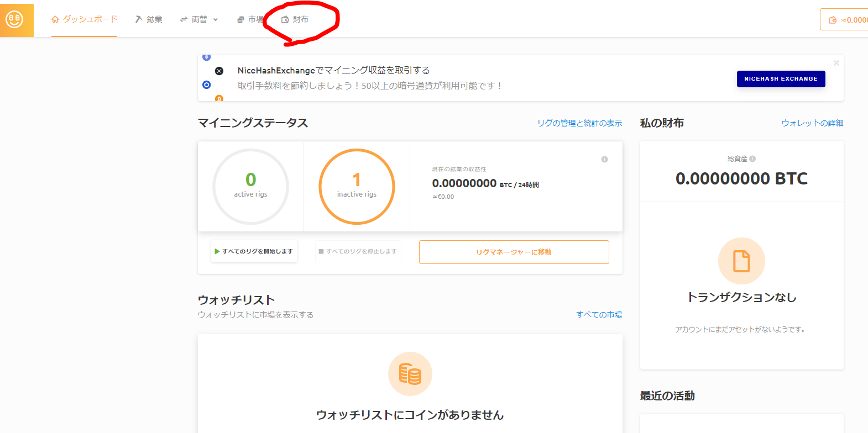Viewport: 868px width, 433px height.
Task: Click すべてのリグを停止します stop button
Action: (x=358, y=251)
